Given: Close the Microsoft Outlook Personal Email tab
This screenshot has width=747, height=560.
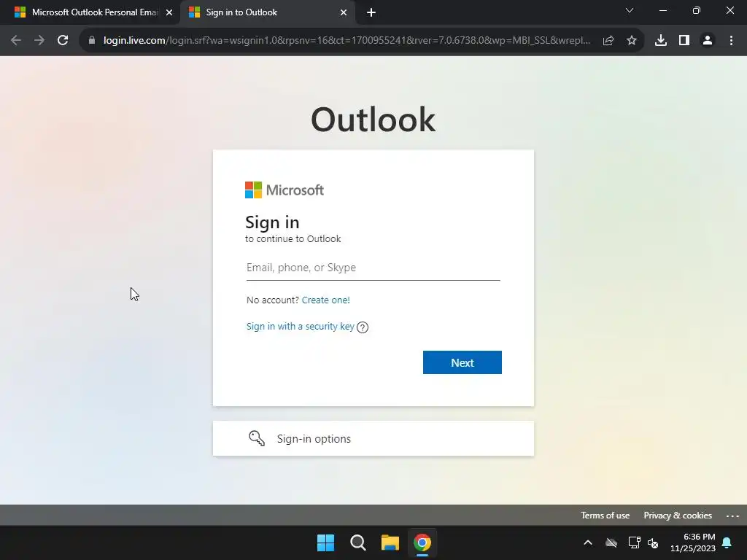Looking at the screenshot, I should coord(169,12).
